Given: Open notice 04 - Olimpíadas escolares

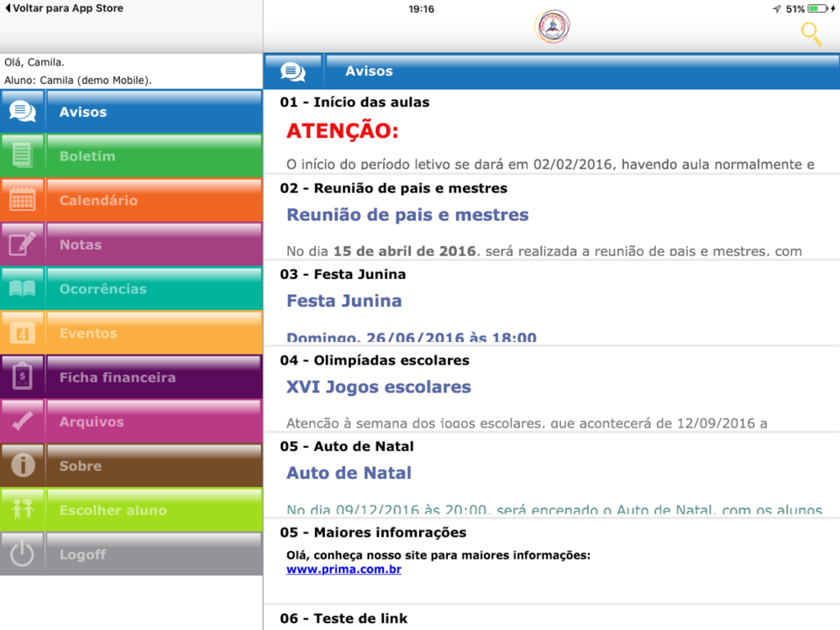Looking at the screenshot, I should (552, 390).
